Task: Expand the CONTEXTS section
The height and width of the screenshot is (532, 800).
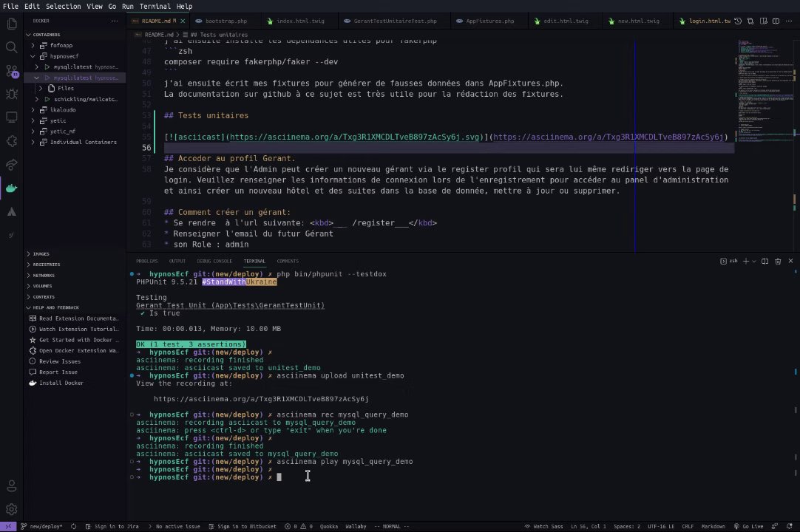Action: (29, 297)
